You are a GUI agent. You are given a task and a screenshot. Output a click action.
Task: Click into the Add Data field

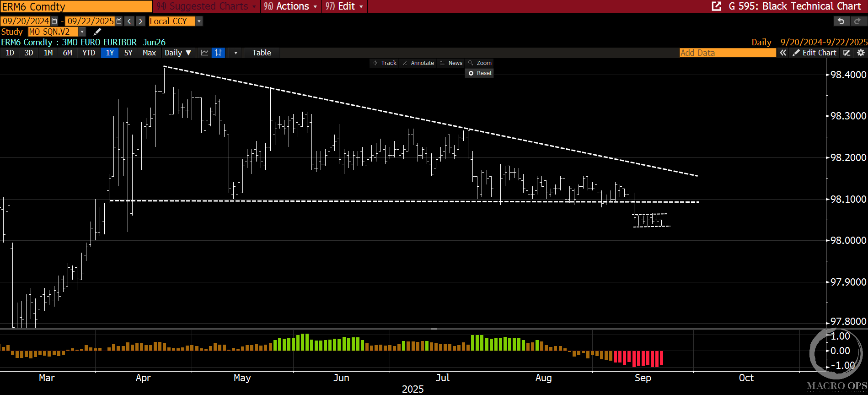click(727, 53)
